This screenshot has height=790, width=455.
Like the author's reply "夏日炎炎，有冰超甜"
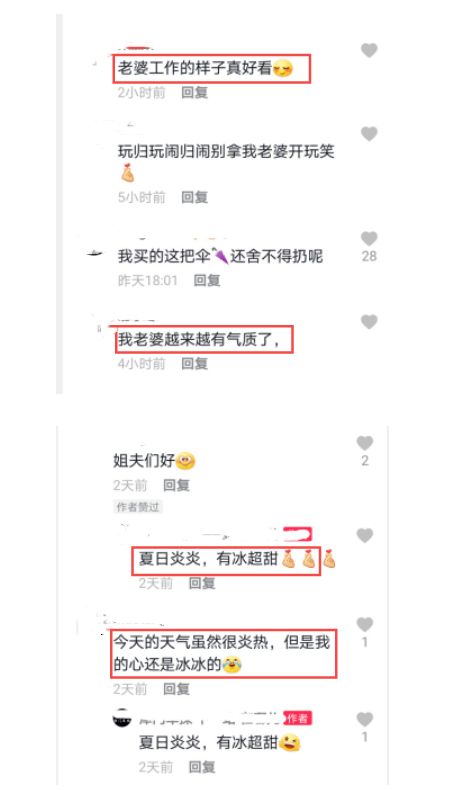tap(364, 719)
